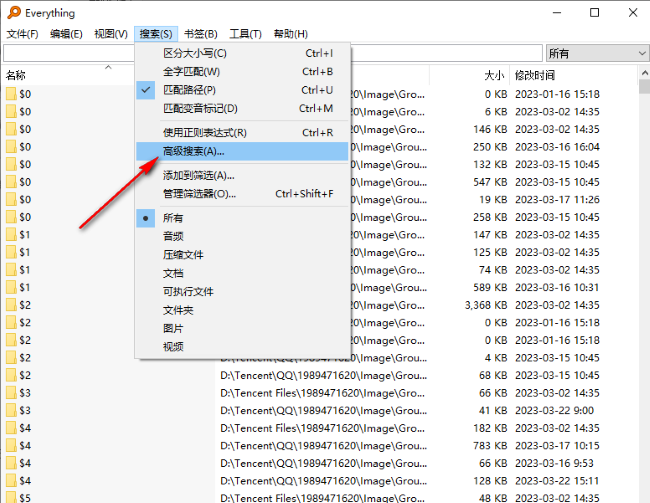The width and height of the screenshot is (650, 503).
Task: Open 管理筛选器 from the search menu
Action: click(198, 194)
